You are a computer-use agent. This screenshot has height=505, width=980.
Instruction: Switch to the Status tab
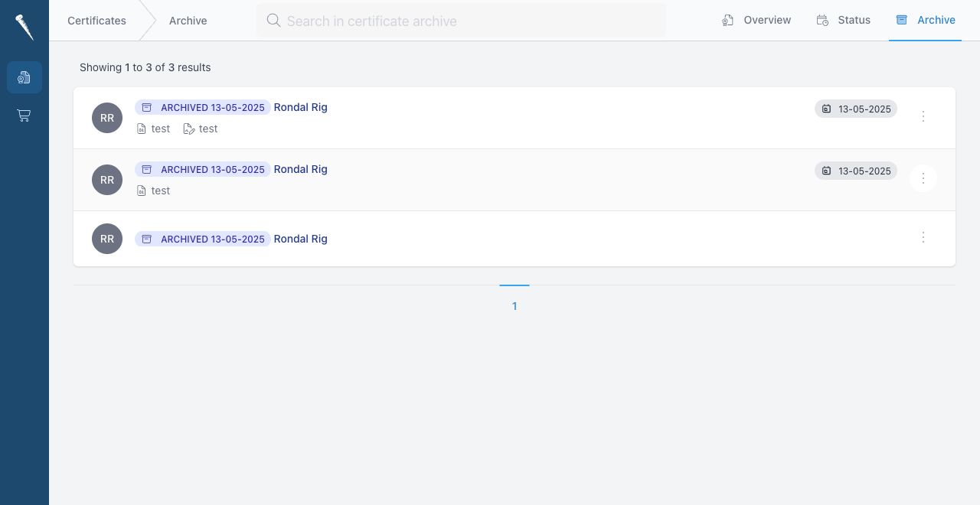844,21
